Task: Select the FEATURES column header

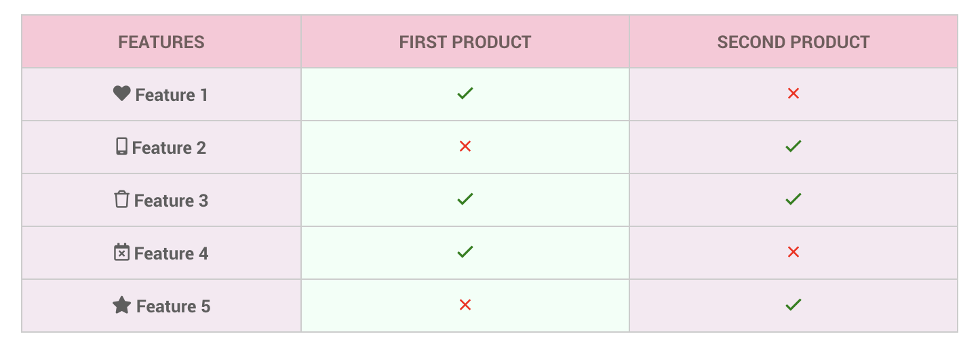Action: [161, 42]
